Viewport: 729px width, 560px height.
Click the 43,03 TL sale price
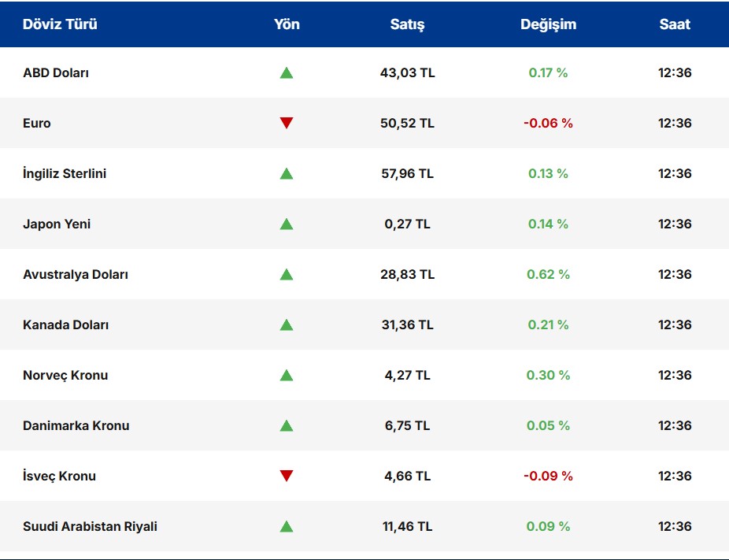(407, 73)
